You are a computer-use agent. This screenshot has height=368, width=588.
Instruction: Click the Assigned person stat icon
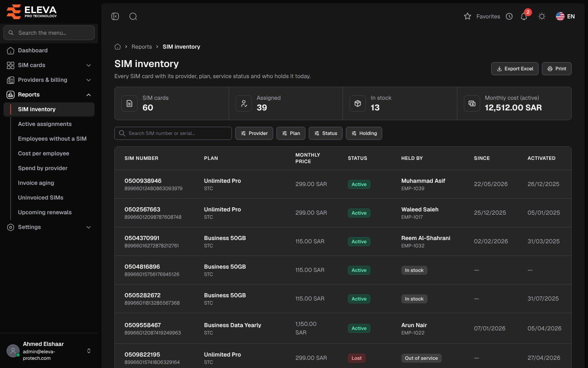244,103
